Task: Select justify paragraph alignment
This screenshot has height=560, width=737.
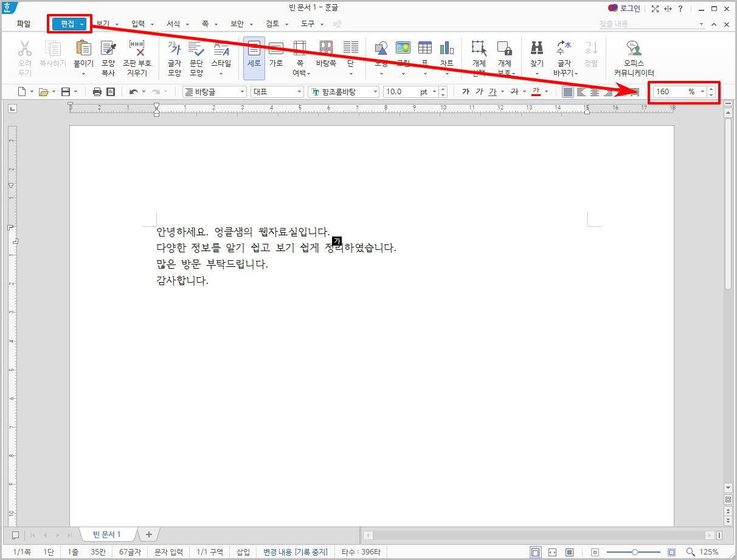Action: click(x=567, y=92)
